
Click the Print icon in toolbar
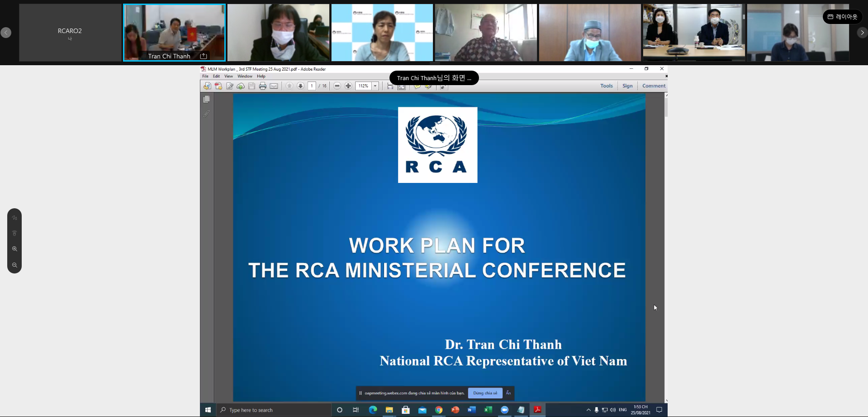point(263,86)
